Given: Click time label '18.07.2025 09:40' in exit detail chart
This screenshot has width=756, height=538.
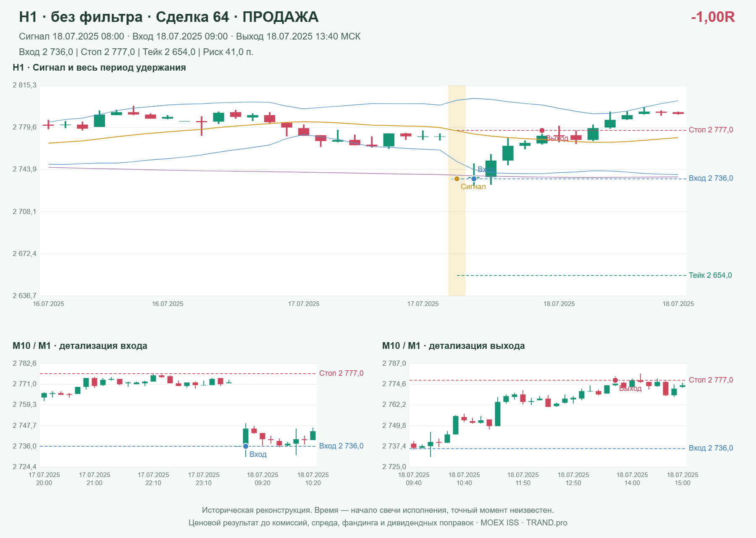Looking at the screenshot, I should click(x=414, y=479).
